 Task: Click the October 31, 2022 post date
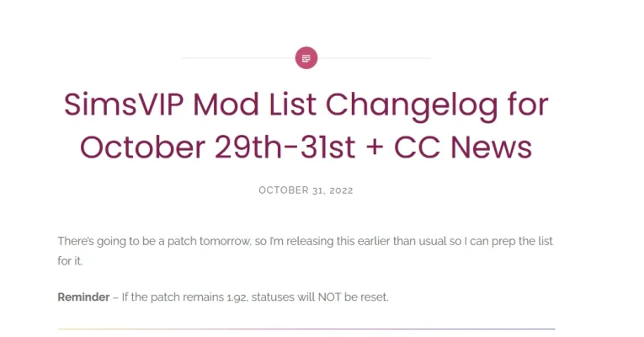coord(306,190)
